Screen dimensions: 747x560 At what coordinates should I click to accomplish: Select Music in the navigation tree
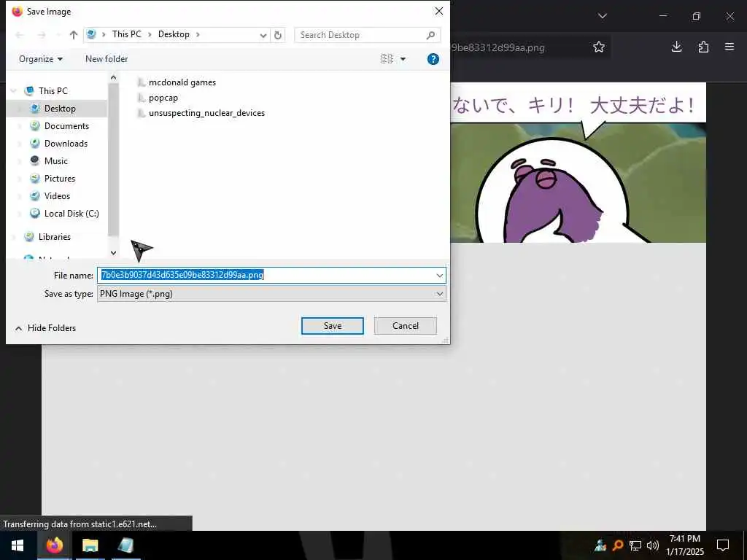coord(55,161)
